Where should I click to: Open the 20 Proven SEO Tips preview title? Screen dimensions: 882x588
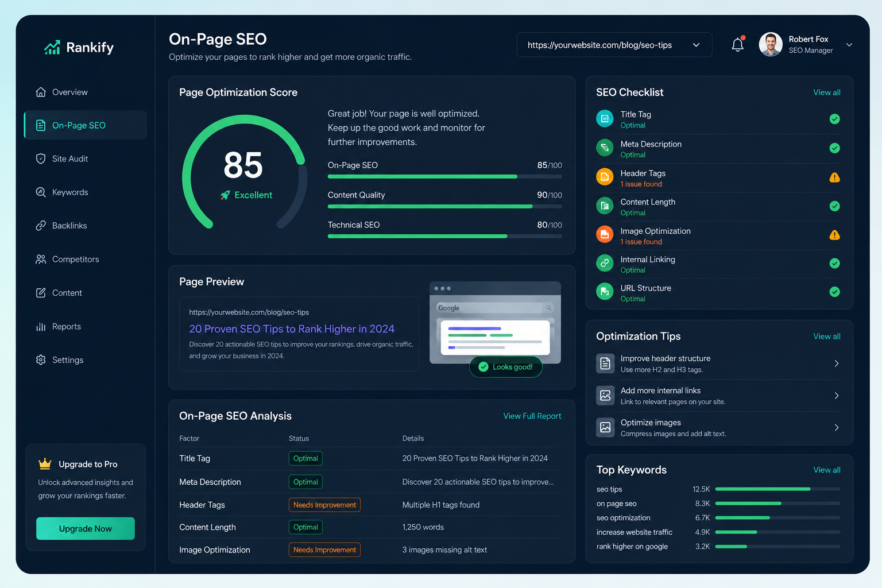click(x=292, y=328)
